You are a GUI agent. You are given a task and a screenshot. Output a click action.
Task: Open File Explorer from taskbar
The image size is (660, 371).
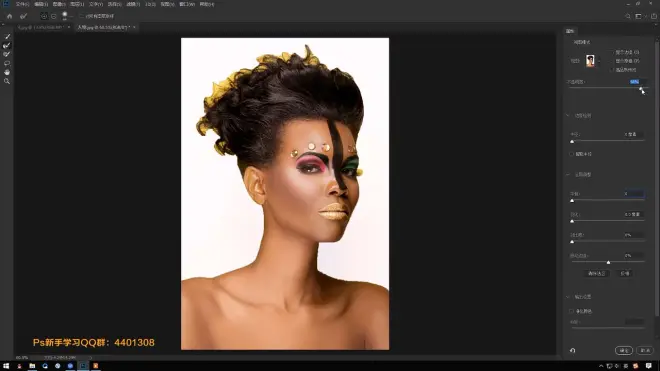pyautogui.click(x=32, y=366)
